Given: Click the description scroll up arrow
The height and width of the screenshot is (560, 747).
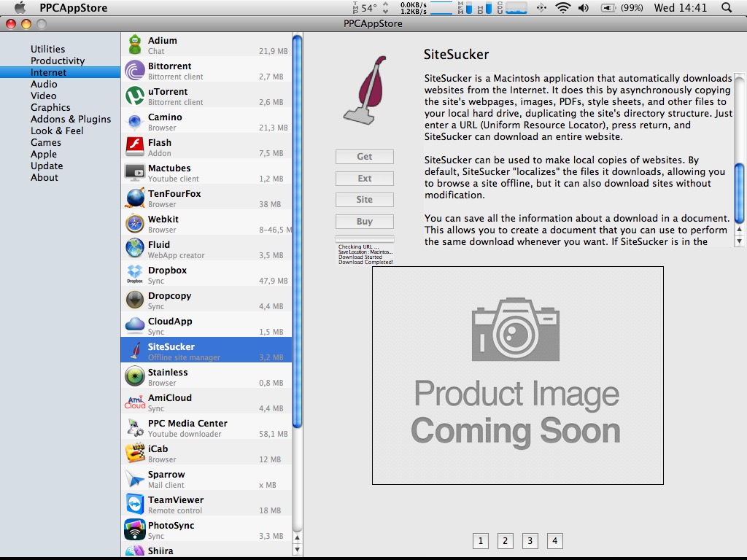Looking at the screenshot, I should coord(740,230).
